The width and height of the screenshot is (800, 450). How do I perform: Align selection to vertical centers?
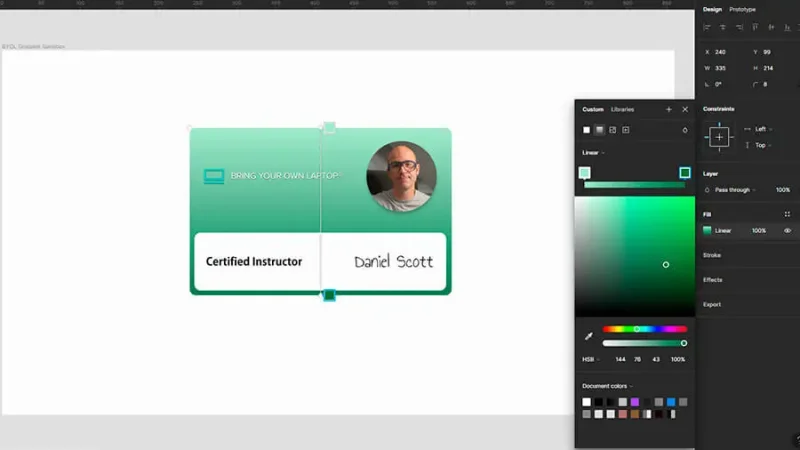[771, 28]
